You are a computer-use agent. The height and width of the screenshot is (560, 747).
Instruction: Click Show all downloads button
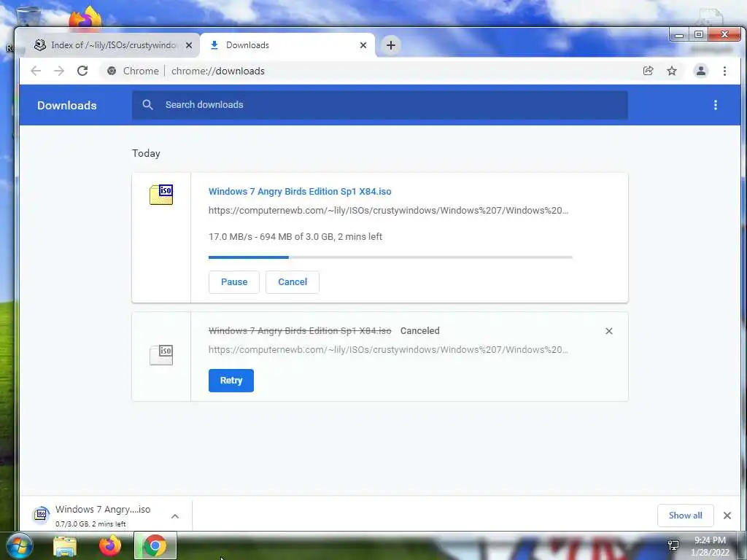click(x=685, y=516)
